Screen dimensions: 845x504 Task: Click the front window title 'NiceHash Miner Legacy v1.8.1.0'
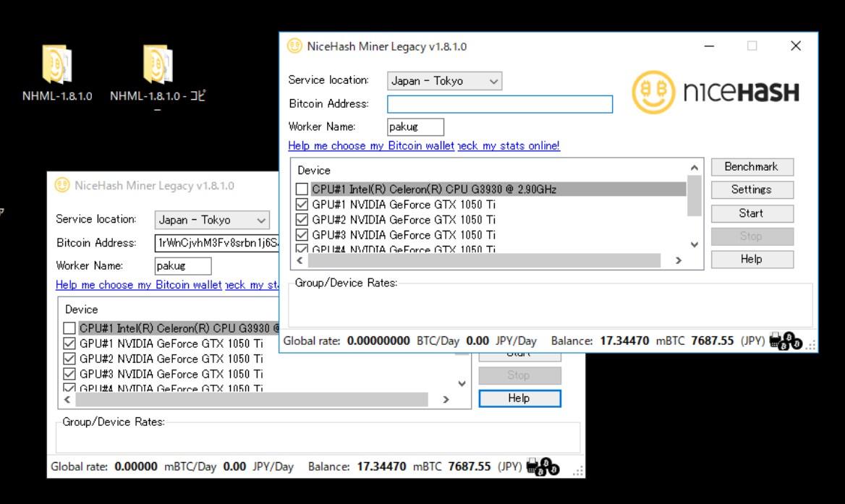coord(387,46)
